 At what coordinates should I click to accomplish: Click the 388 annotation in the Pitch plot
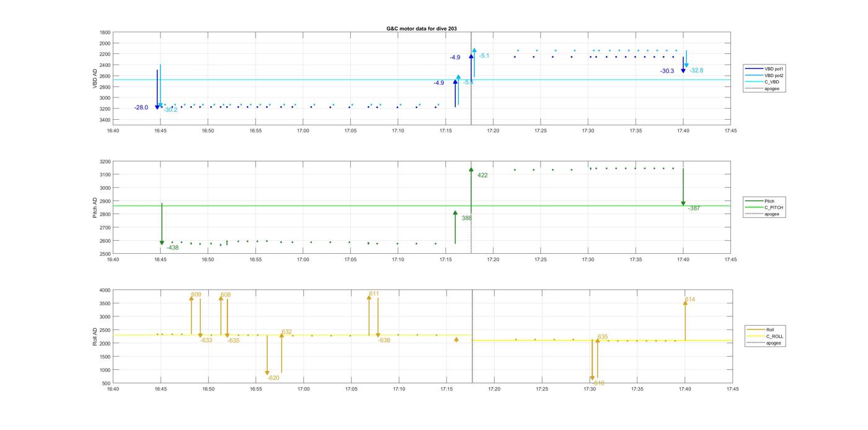coord(467,218)
